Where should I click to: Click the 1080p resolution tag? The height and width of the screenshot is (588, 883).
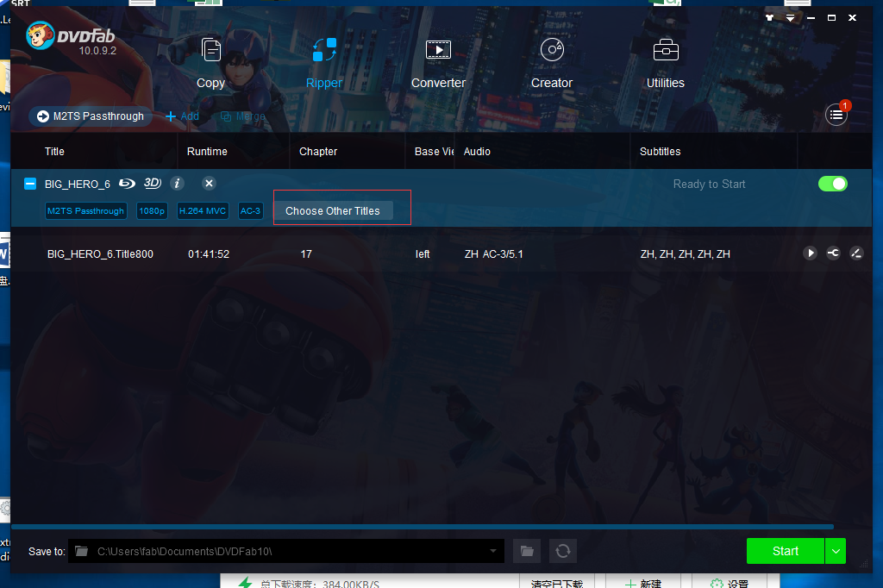tap(152, 210)
